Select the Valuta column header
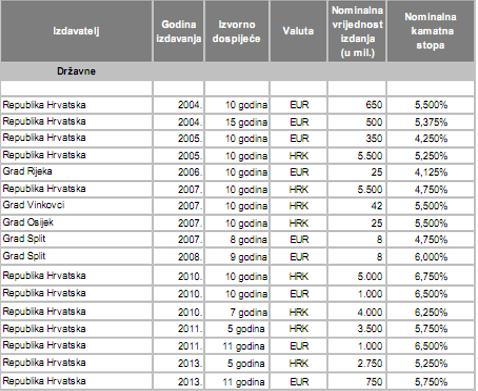Image resolution: width=478 pixels, height=391 pixels. coord(298,31)
